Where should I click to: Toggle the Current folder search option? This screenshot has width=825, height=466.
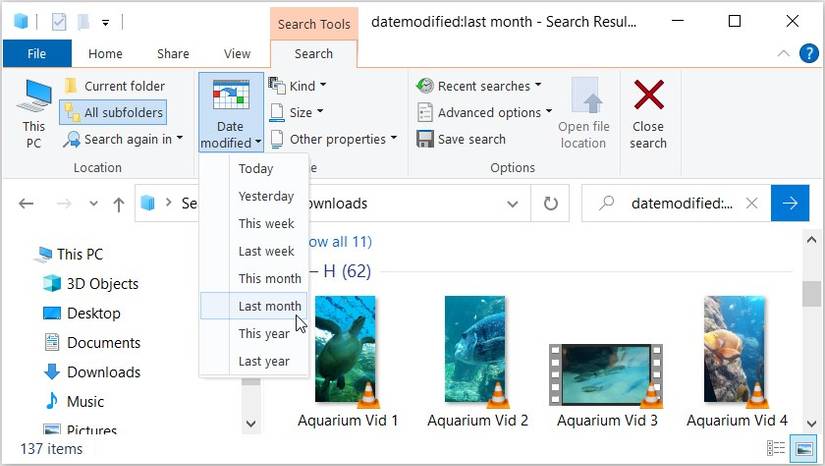(x=113, y=86)
